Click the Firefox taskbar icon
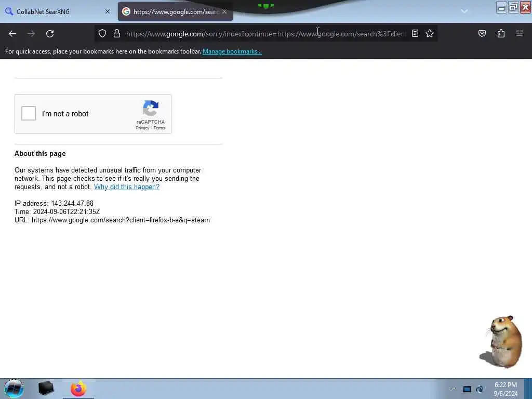This screenshot has width=532, height=399. pos(78,389)
